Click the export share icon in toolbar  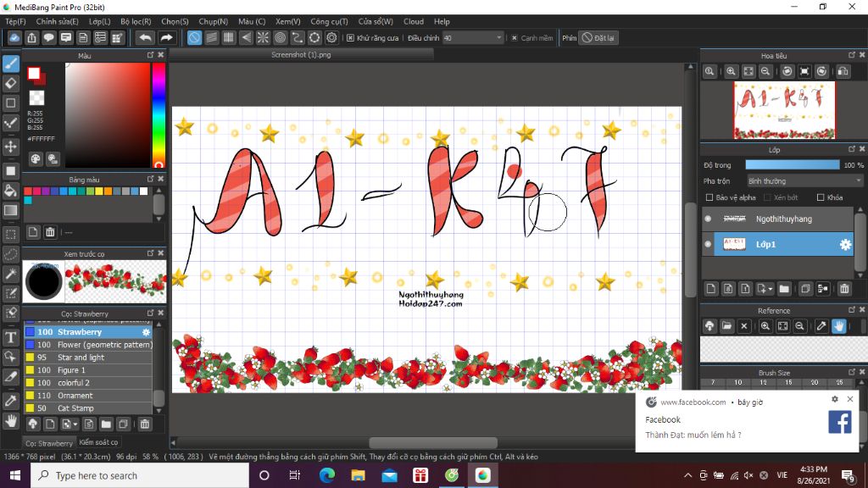coord(31,37)
